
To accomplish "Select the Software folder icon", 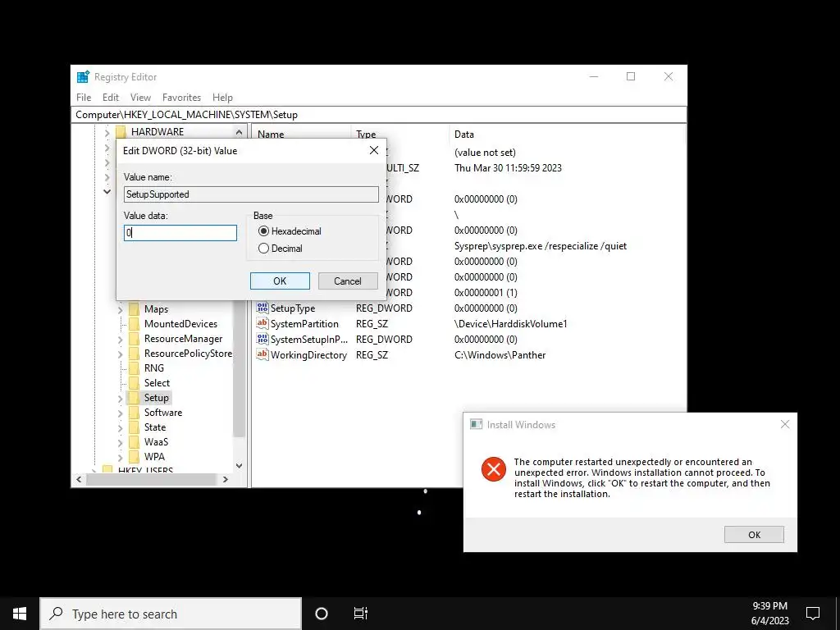I will 134,413.
